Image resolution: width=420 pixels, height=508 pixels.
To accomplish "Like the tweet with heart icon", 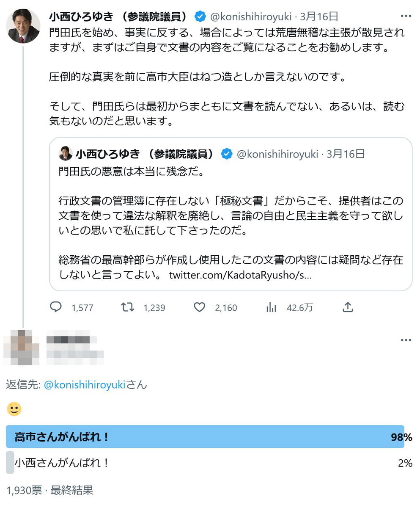I will 199,307.
